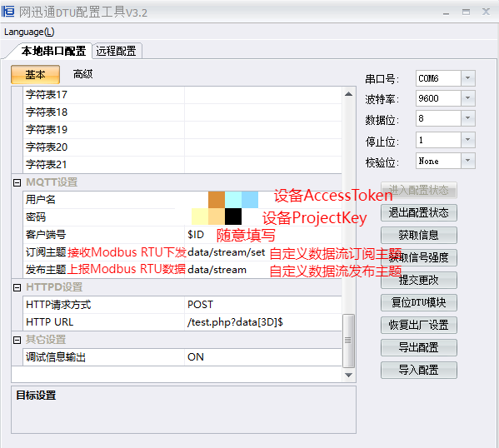This screenshot has width=499, height=448.
Task: Click the 恢复出厂设置 button
Action: tap(419, 325)
